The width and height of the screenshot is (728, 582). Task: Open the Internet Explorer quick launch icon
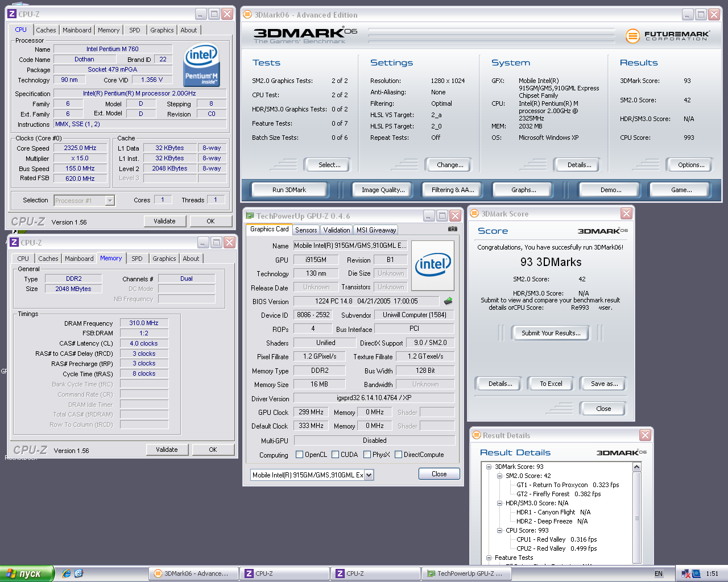67,573
